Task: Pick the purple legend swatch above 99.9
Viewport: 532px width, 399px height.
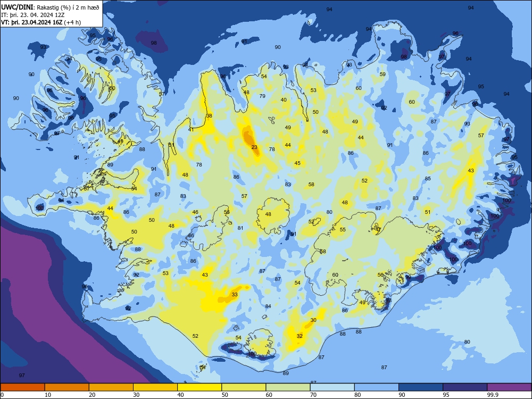Action: click(x=509, y=387)
